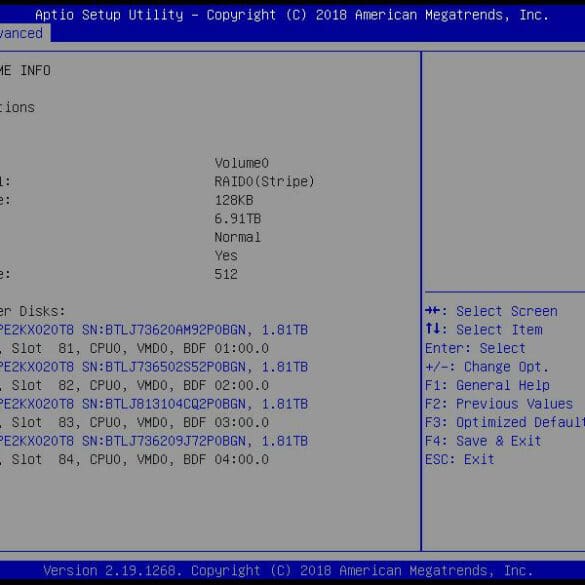
Task: Click the Volume0 name value
Action: [x=241, y=163]
